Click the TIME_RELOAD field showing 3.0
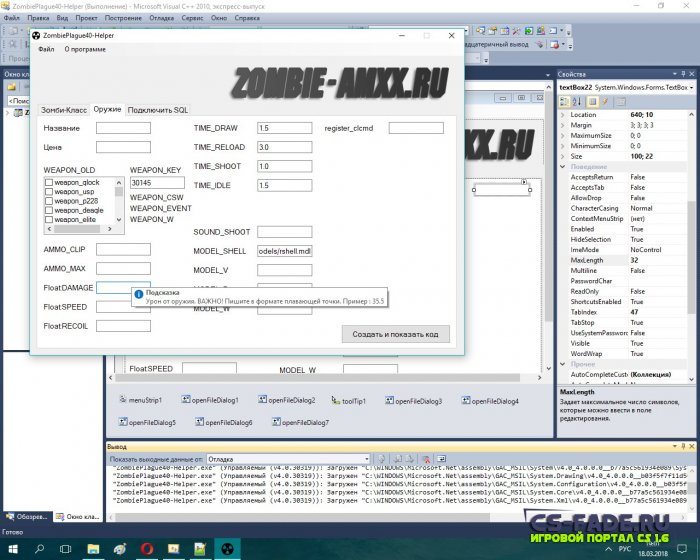Screen dimensions: 700x560 (284, 147)
